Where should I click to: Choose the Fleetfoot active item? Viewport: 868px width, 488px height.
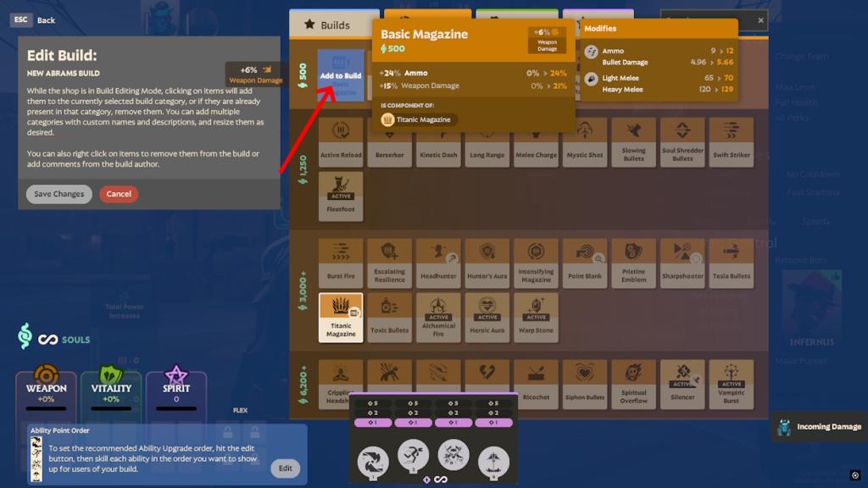click(x=341, y=196)
